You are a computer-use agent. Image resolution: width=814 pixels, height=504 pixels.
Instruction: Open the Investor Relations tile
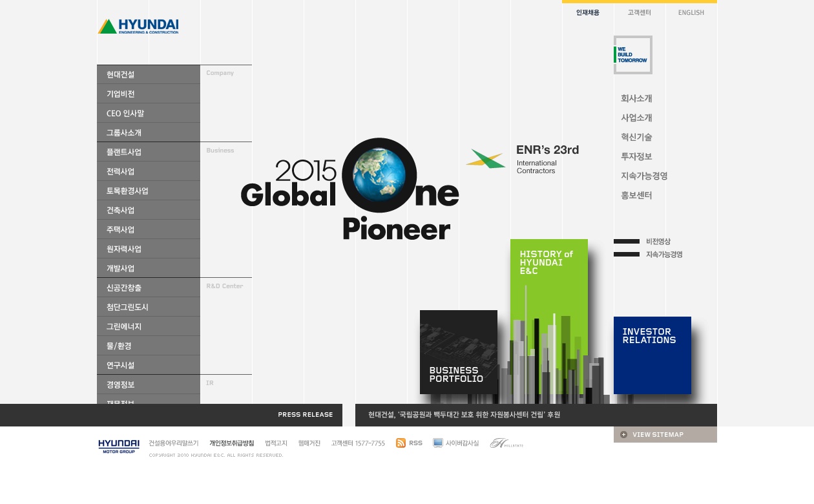(x=652, y=355)
